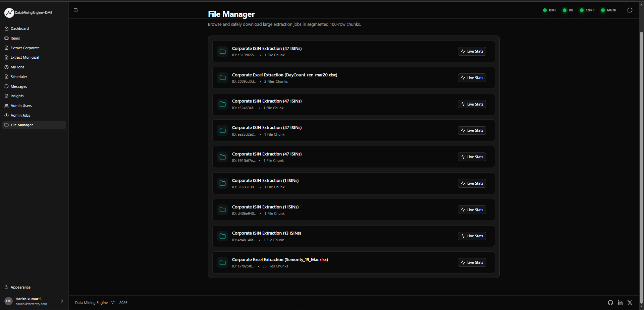Click the HK user avatar
Image resolution: width=644 pixels, height=310 pixels.
9,301
